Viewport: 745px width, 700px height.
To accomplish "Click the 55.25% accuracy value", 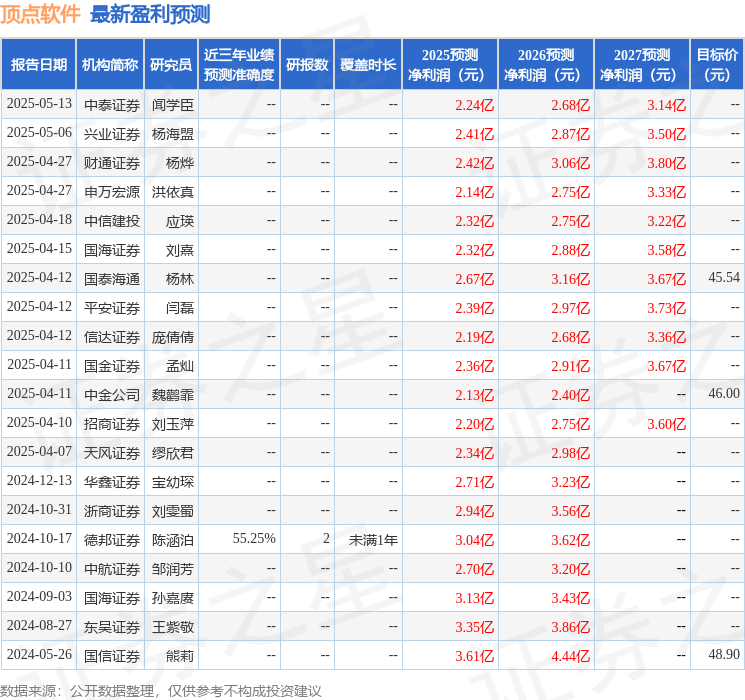I will [254, 538].
